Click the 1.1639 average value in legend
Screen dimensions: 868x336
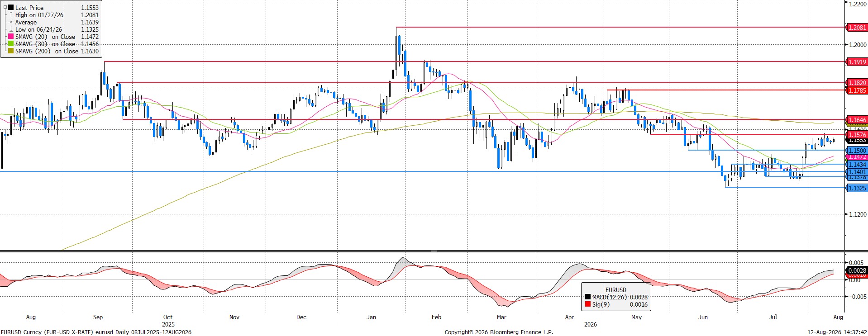(x=90, y=22)
